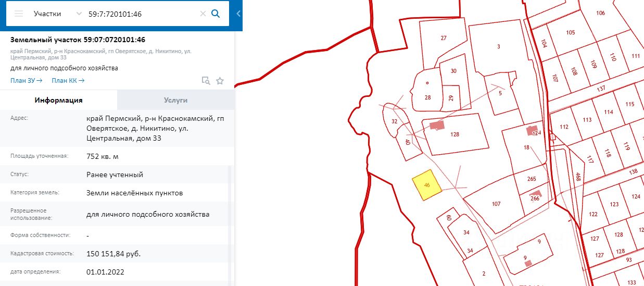This screenshot has width=644, height=286.
Task: Open the hamburger menu icon
Action: click(x=19, y=14)
